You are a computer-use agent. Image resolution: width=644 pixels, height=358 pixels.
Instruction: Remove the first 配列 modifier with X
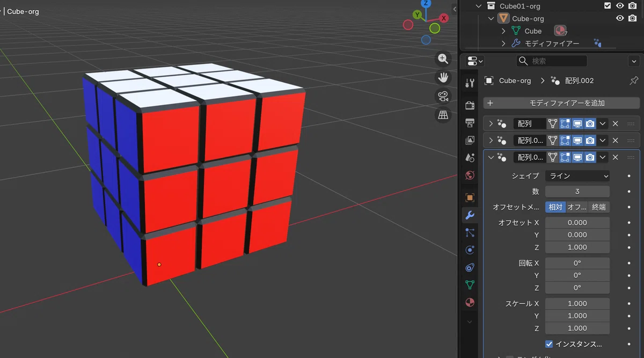[616, 123]
